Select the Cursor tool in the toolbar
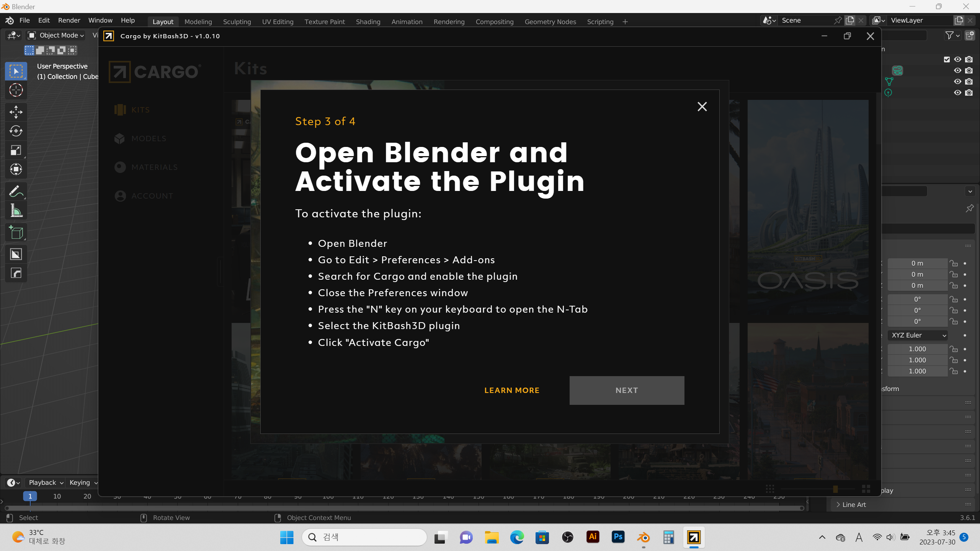980x551 pixels. [16, 90]
